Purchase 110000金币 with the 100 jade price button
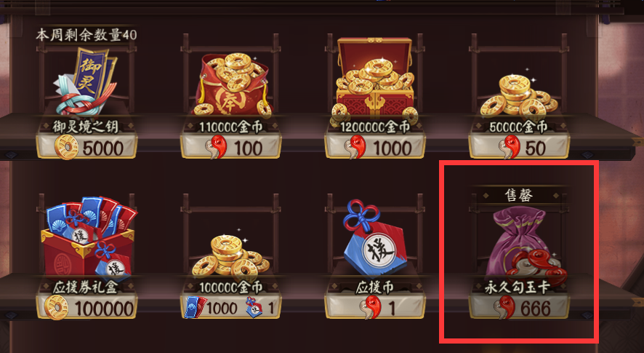This screenshot has height=353, width=644. [231, 147]
